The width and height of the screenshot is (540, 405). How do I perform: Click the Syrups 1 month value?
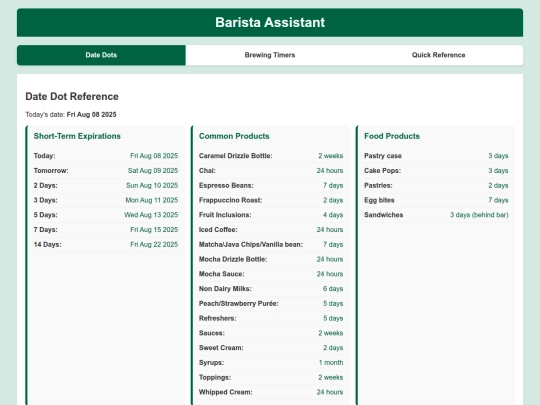coord(331,363)
